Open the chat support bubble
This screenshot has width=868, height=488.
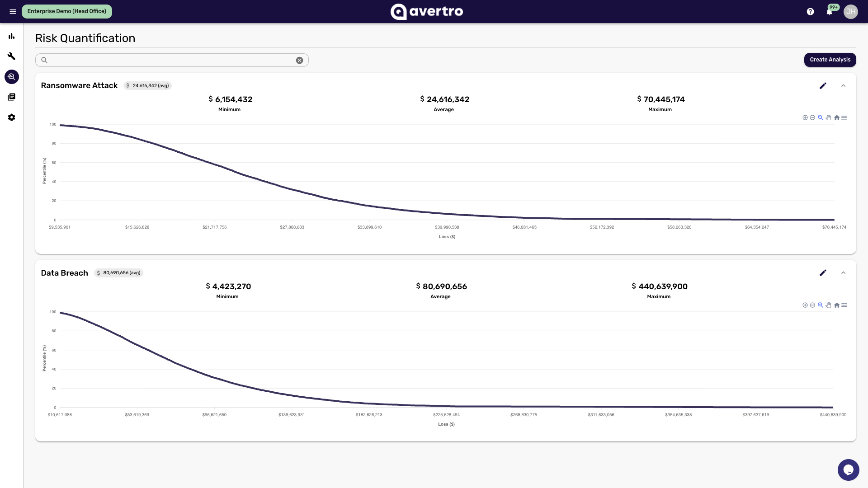[848, 470]
